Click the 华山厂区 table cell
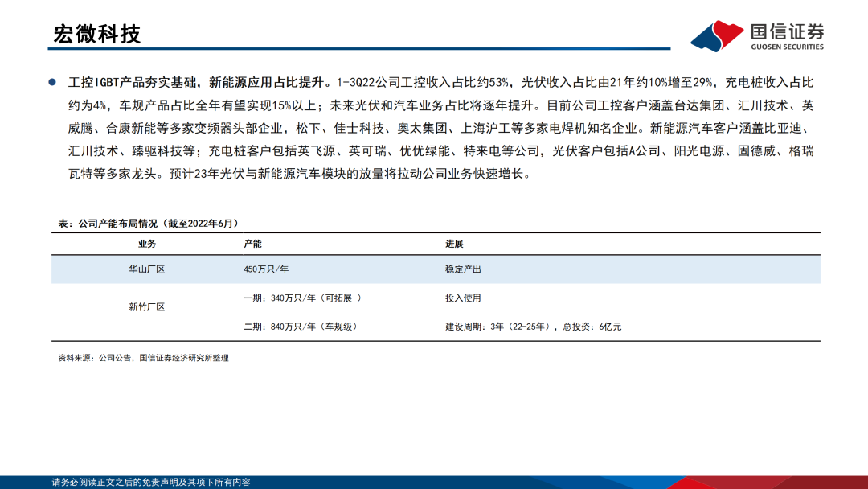This screenshot has height=489, width=868. click(147, 269)
